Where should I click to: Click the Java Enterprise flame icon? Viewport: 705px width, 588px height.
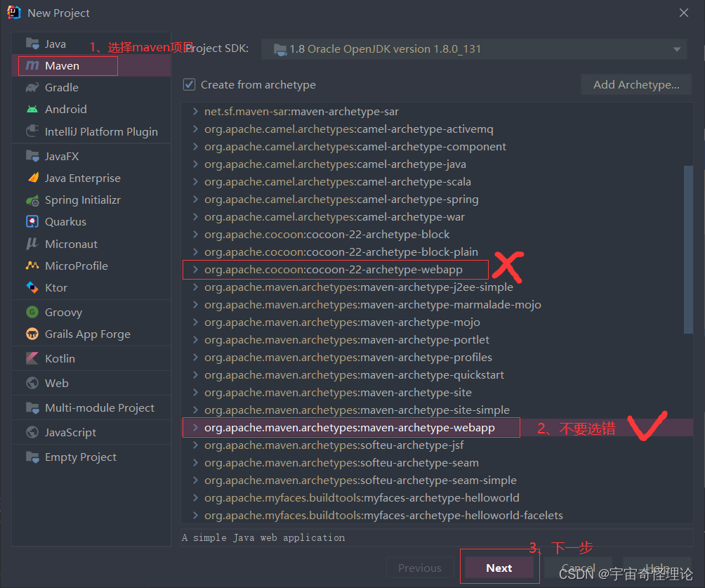32,178
